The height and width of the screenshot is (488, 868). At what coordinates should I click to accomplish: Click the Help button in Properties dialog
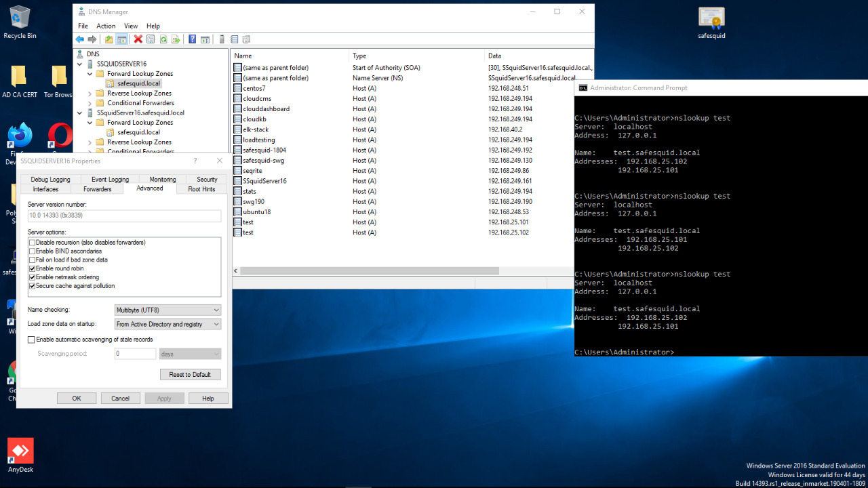coord(208,399)
